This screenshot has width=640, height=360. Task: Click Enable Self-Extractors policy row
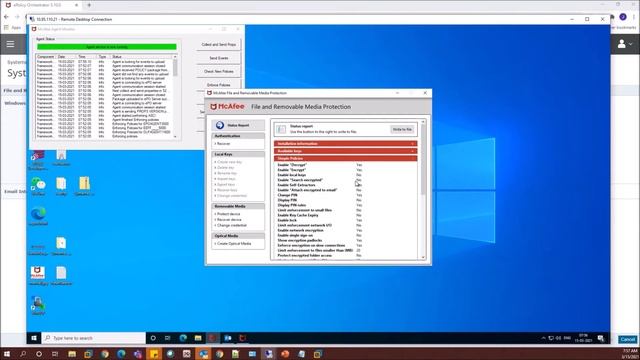click(320, 185)
